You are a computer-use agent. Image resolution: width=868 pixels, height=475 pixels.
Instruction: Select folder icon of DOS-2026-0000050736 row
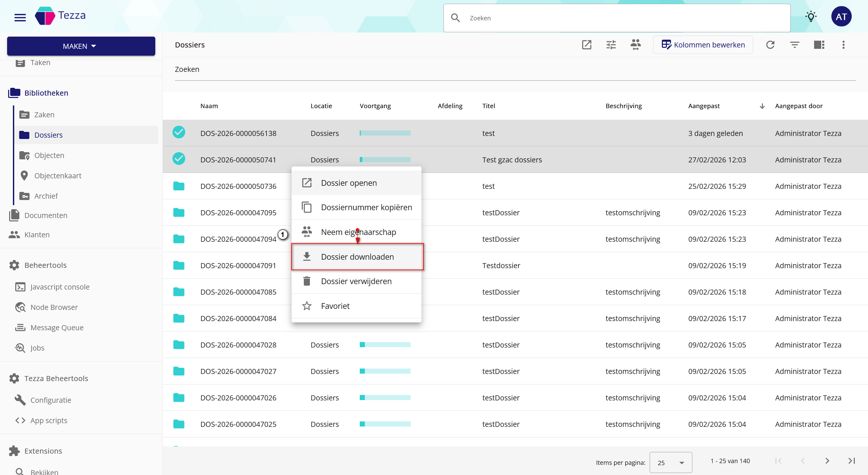click(179, 186)
